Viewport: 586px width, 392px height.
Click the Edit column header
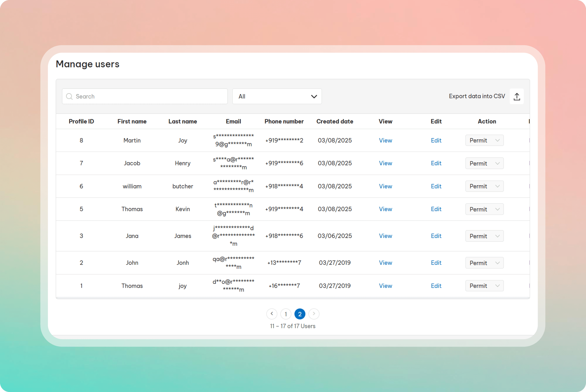point(436,121)
